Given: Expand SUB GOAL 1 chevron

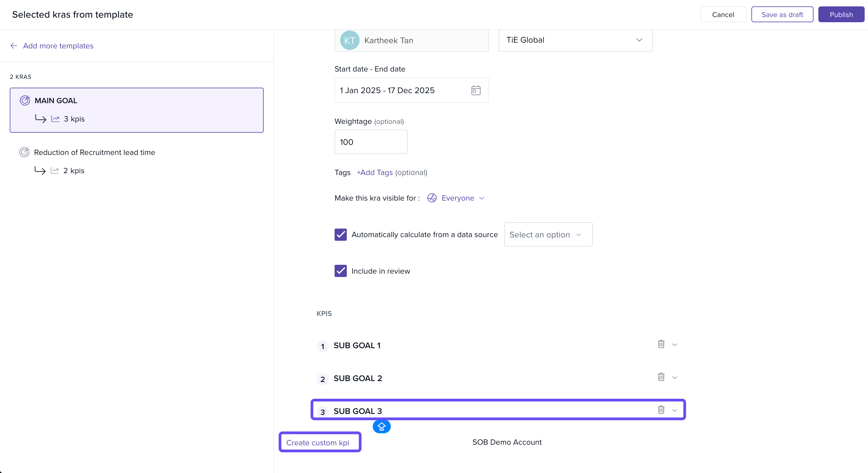Looking at the screenshot, I should pos(674,345).
